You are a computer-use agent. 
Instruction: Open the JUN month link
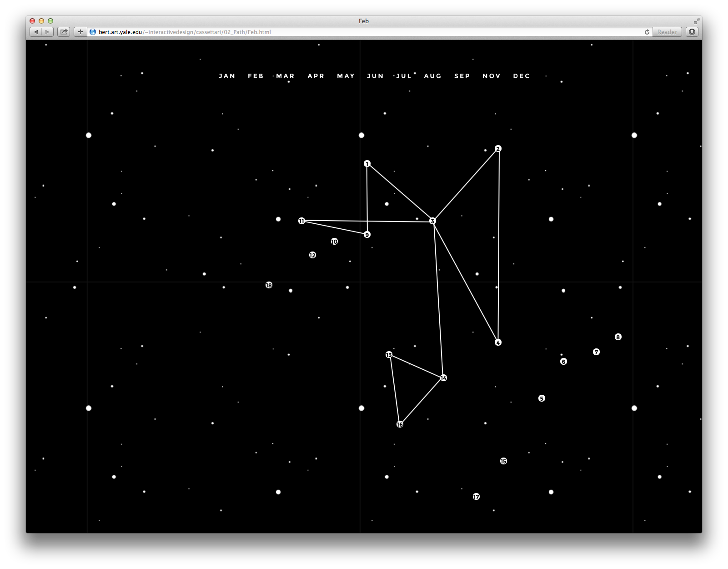(375, 76)
